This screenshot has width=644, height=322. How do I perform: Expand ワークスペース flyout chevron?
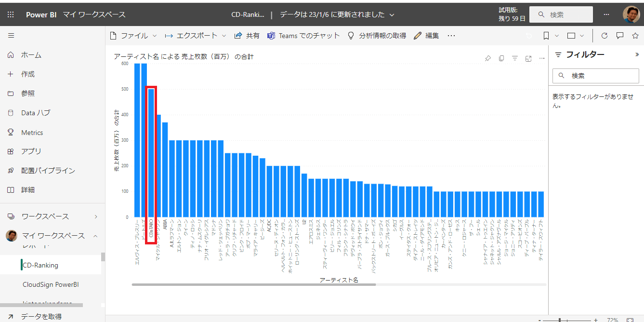tap(96, 216)
